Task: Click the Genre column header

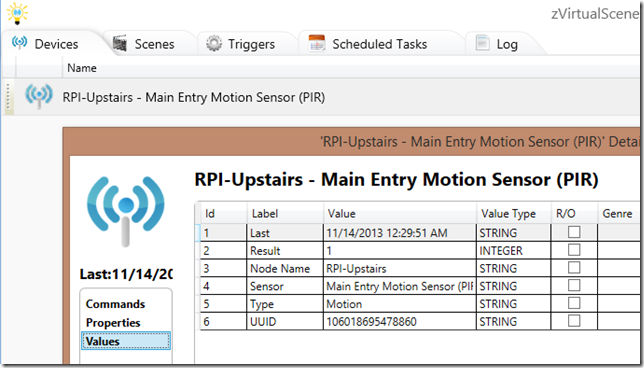Action: click(620, 214)
